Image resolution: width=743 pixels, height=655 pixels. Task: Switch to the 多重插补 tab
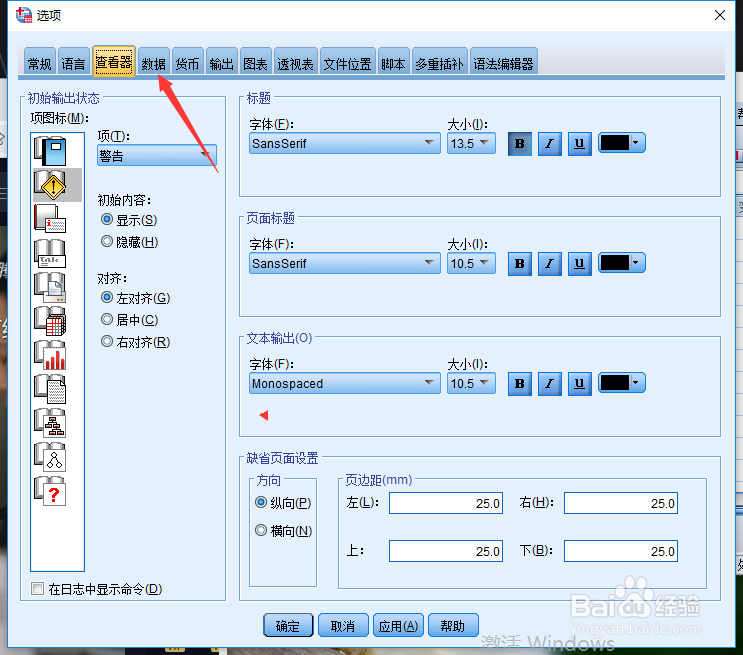(439, 63)
